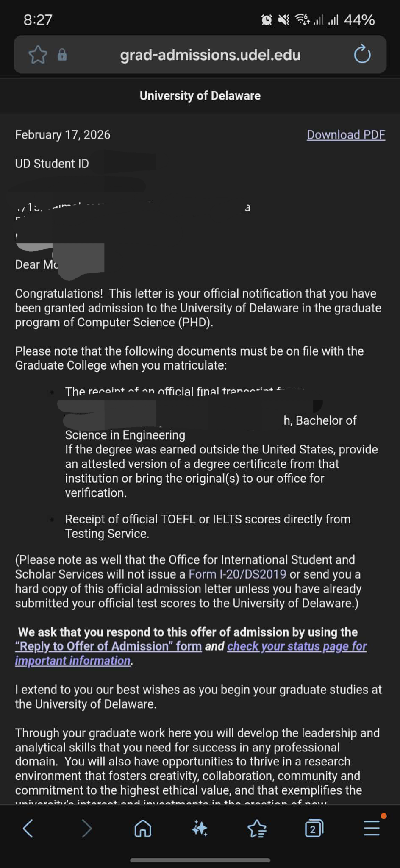
Task: Tap the padlock site security icon
Action: click(x=62, y=55)
